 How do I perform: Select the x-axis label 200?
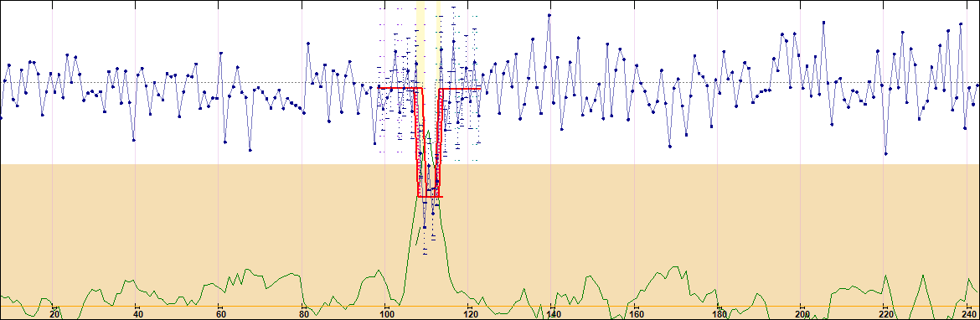coord(802,313)
